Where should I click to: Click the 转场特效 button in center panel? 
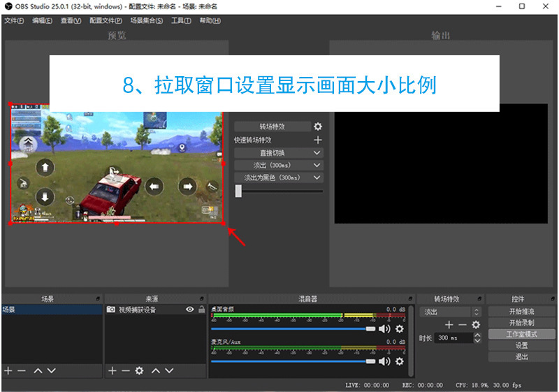[273, 126]
